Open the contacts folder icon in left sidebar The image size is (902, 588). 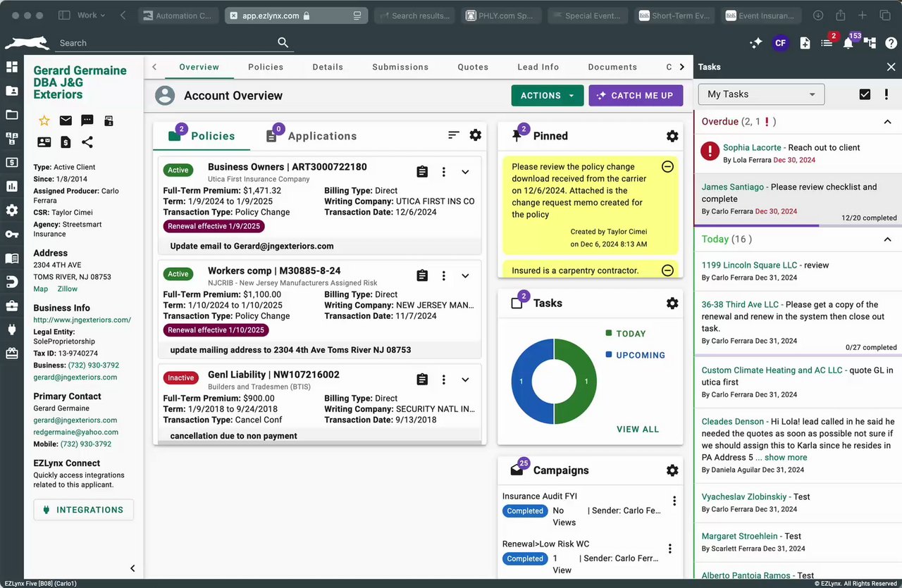coord(12,91)
